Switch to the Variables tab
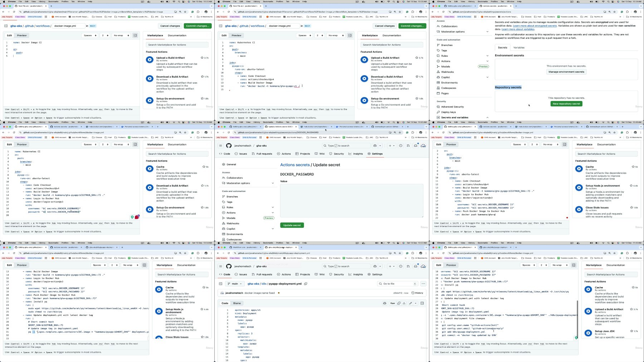This screenshot has height=362, width=644. pyautogui.click(x=519, y=47)
